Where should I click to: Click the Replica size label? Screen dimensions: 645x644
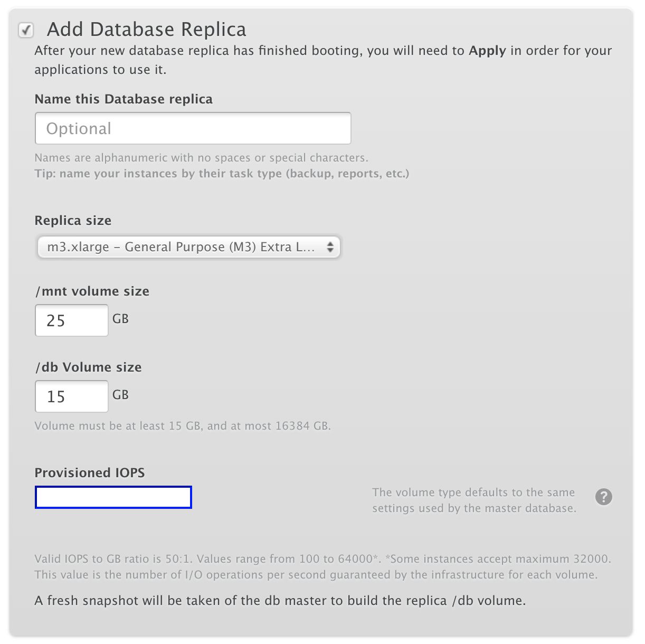coord(73,221)
